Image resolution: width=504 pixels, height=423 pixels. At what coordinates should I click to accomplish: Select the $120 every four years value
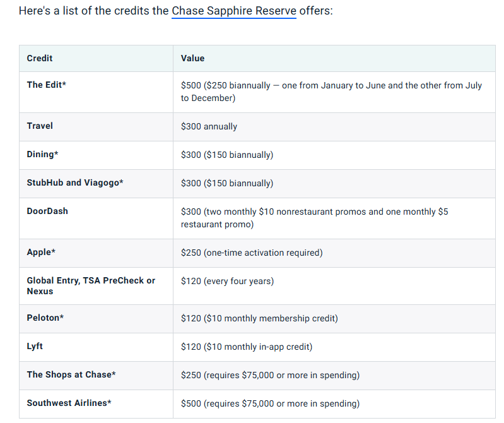point(227,281)
